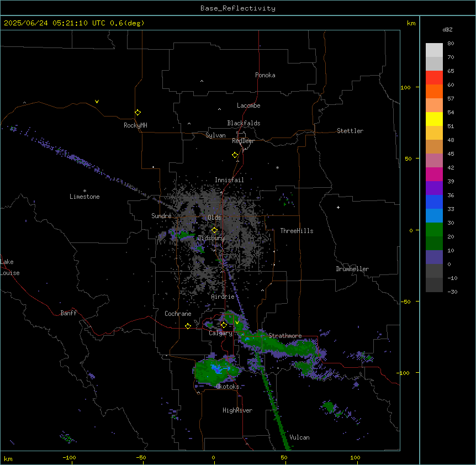The width and height of the screenshot is (476, 465).
Task: Select the magenta swatch between 39 and 42 dBZ
Action: pyautogui.click(x=434, y=174)
